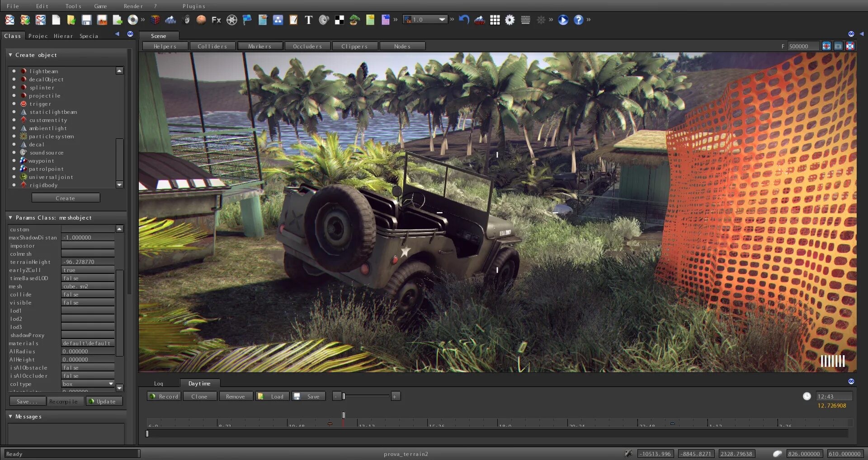Click the daytime zoom slider handle
The image size is (868, 460).
344,397
